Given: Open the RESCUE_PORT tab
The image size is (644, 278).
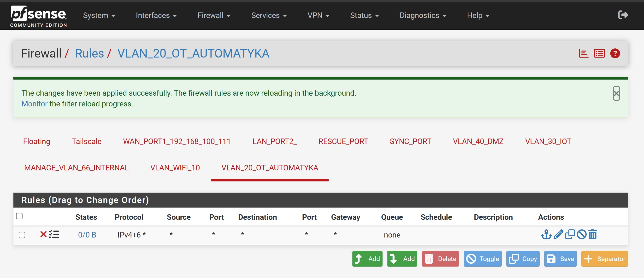Looking at the screenshot, I should (x=343, y=141).
